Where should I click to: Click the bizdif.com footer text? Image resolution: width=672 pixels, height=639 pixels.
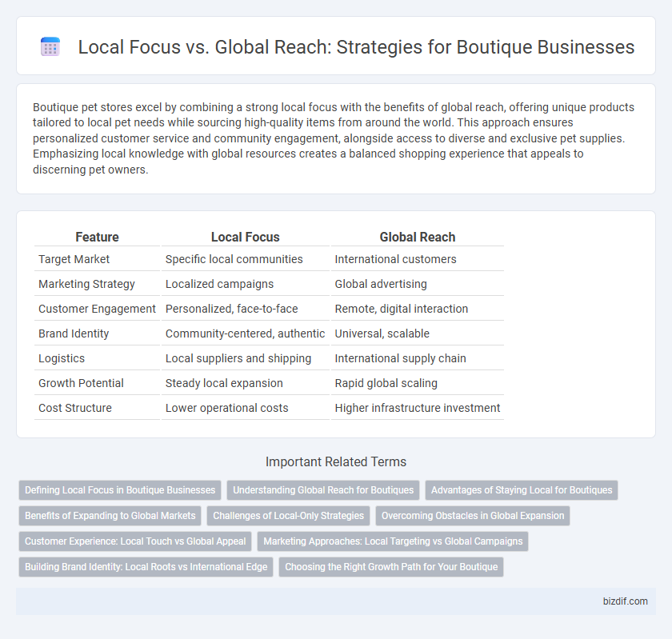pyautogui.click(x=626, y=601)
